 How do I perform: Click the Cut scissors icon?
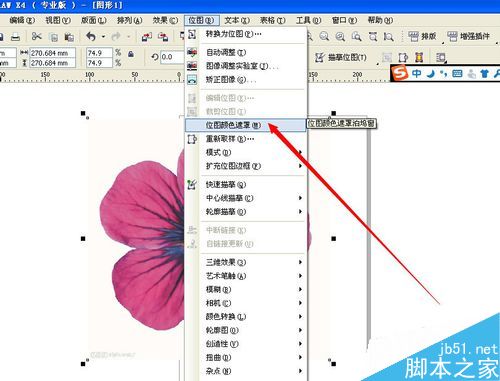(36, 36)
